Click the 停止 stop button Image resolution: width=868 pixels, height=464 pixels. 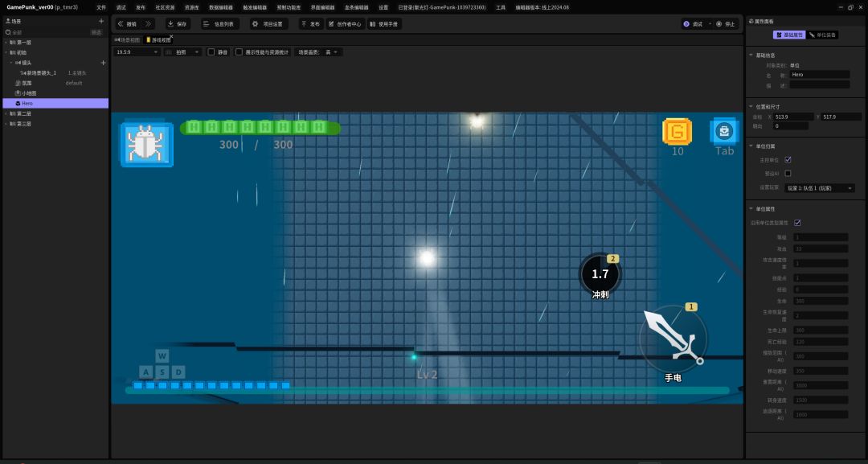[x=726, y=24]
